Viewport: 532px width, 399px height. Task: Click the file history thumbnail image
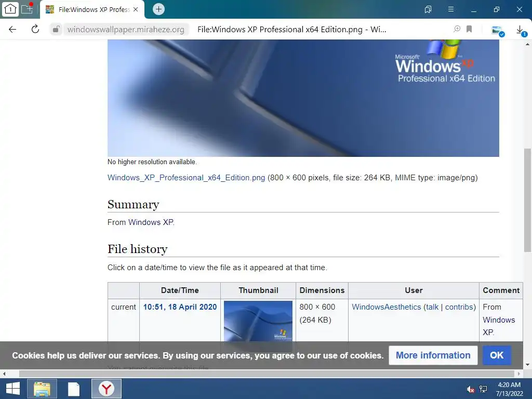pyautogui.click(x=258, y=321)
